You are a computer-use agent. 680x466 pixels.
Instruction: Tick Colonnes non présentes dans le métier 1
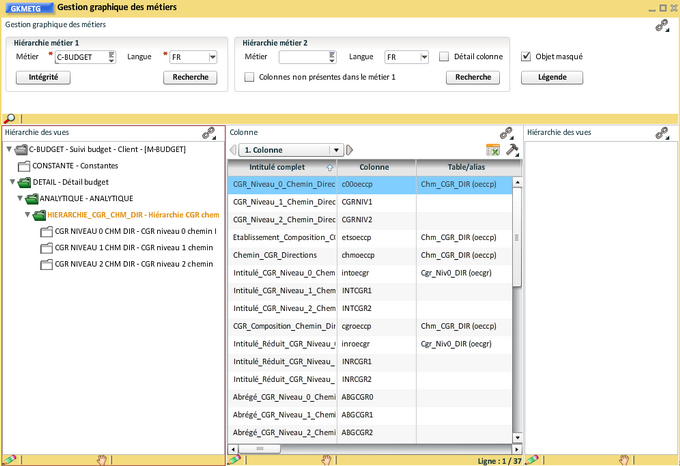(x=250, y=77)
